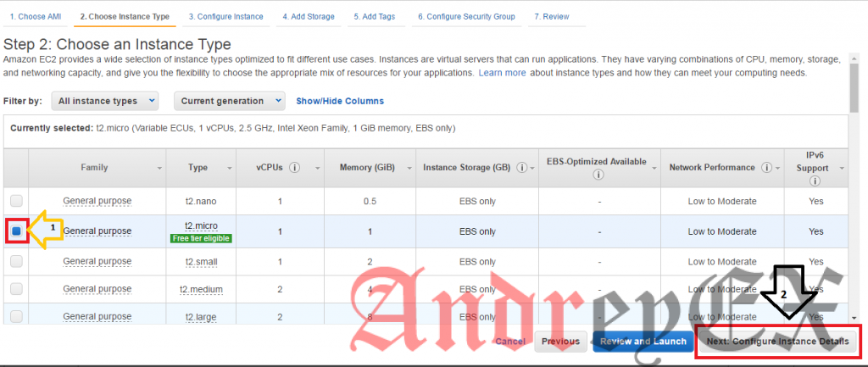The height and width of the screenshot is (367, 868).
Task: Click the Family column header
Action: [x=97, y=167]
